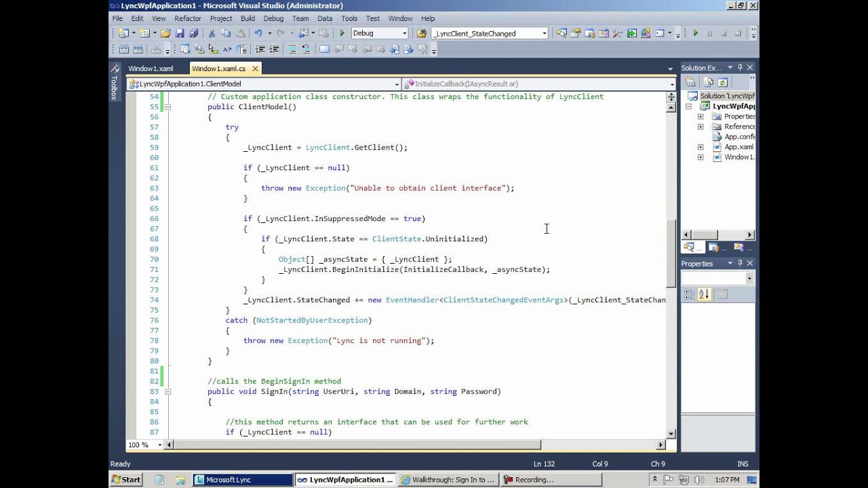Open the Recording... taskbar item
This screenshot has width=868, height=488.
[x=551, y=480]
